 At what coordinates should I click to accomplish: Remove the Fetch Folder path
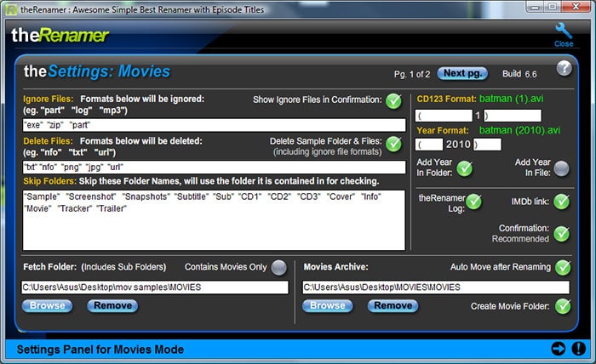(112, 305)
